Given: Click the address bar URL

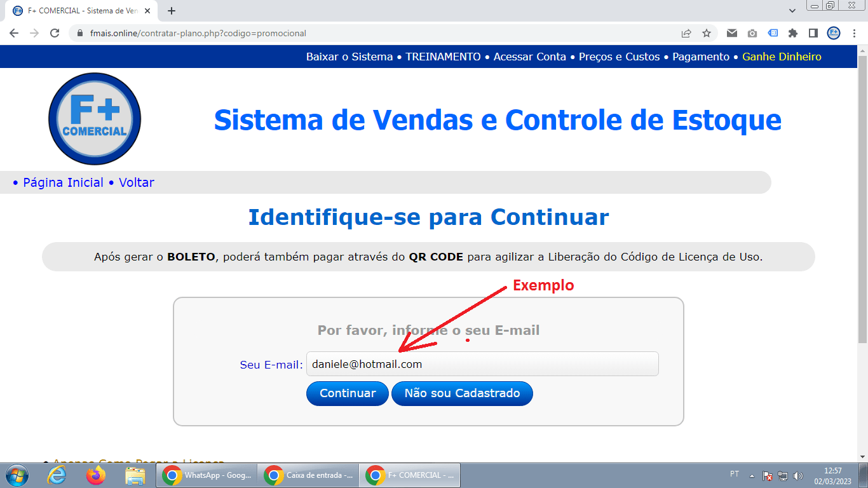Looking at the screenshot, I should click(198, 33).
